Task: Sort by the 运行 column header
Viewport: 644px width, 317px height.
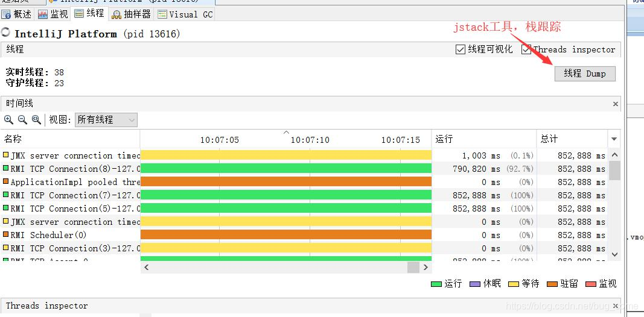Action: pos(484,139)
